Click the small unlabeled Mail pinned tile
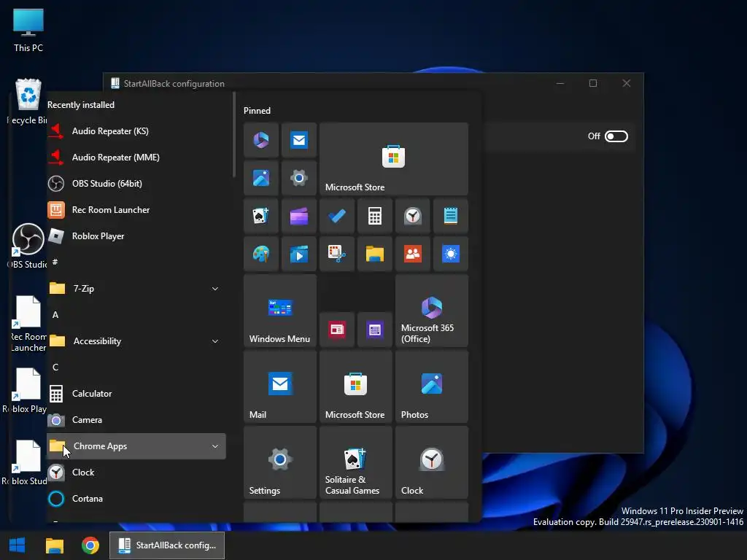Image resolution: width=747 pixels, height=560 pixels. (298, 140)
